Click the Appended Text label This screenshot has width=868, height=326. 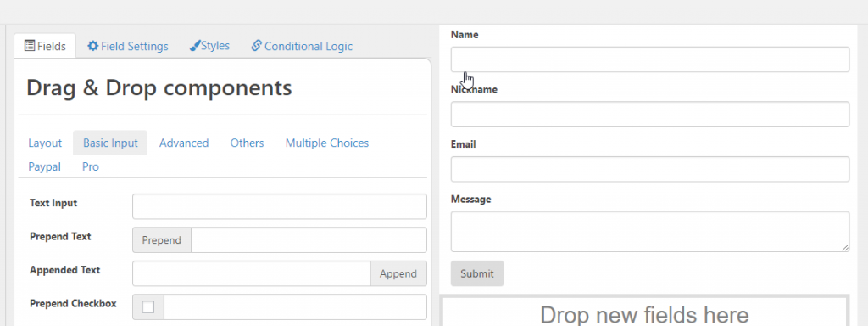point(64,270)
